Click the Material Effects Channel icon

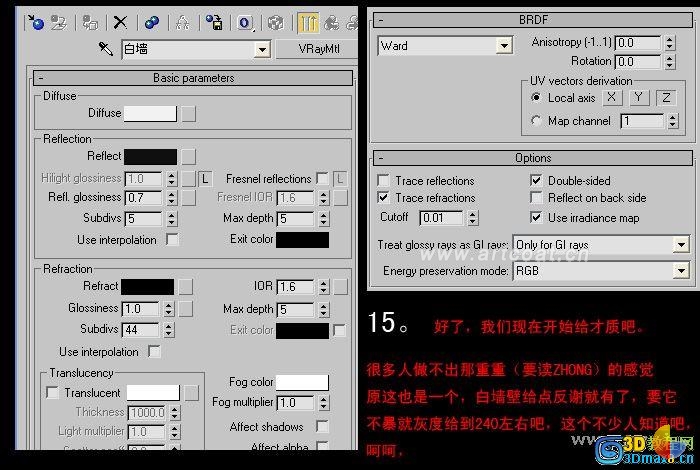click(x=245, y=22)
